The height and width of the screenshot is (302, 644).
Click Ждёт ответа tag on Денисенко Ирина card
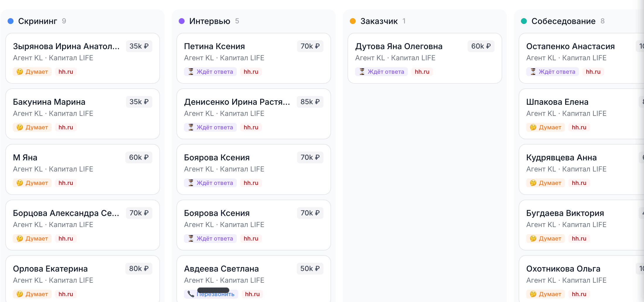point(210,127)
